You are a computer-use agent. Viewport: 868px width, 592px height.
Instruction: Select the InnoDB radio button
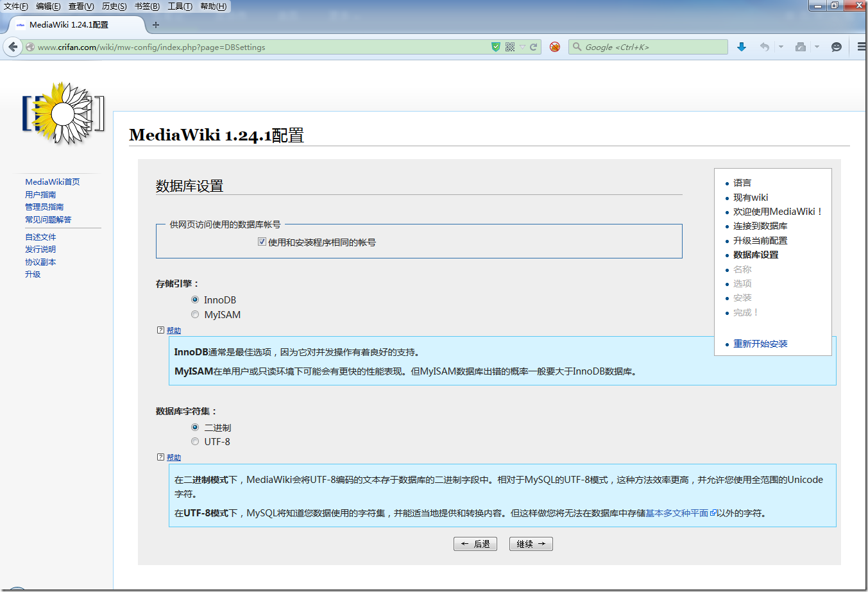pyautogui.click(x=195, y=300)
